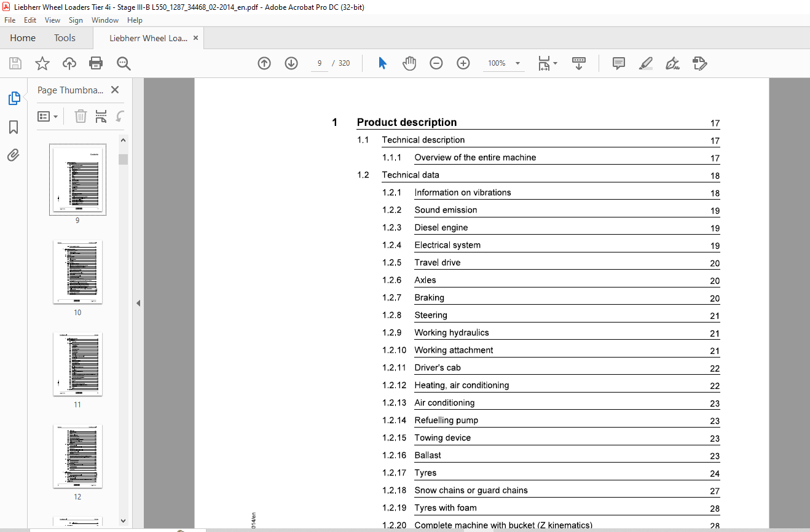Click the stamp tool icon
Viewport: 810px width, 532px height.
[x=699, y=63]
